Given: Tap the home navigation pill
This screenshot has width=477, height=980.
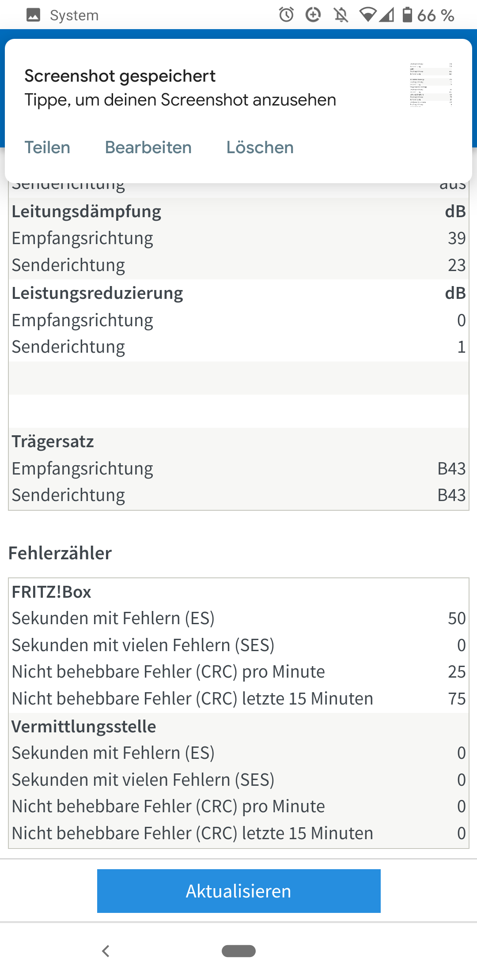Looking at the screenshot, I should pyautogui.click(x=238, y=951).
